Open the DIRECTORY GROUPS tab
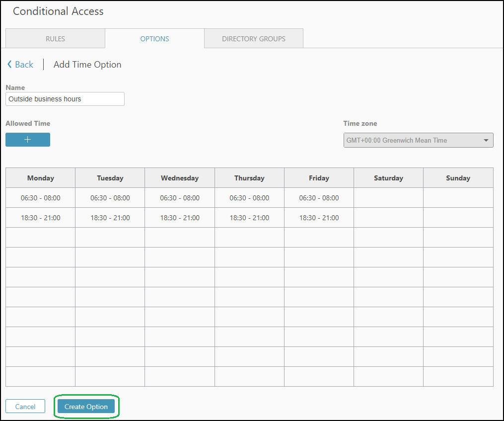This screenshot has width=504, height=421. [254, 39]
